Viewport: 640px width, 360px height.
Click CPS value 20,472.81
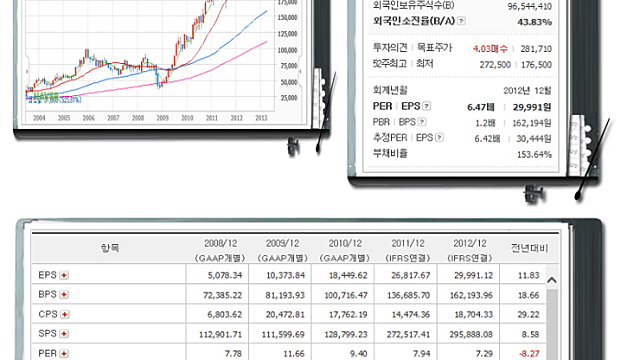coord(285,315)
